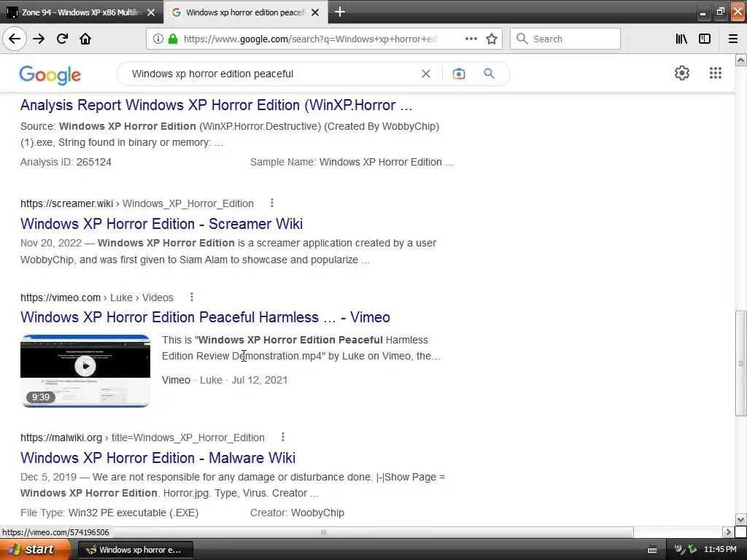Viewport: 747px width, 560px height.
Task: Open Windows XP Horror Edition - Malware Wiki
Action: (158, 458)
